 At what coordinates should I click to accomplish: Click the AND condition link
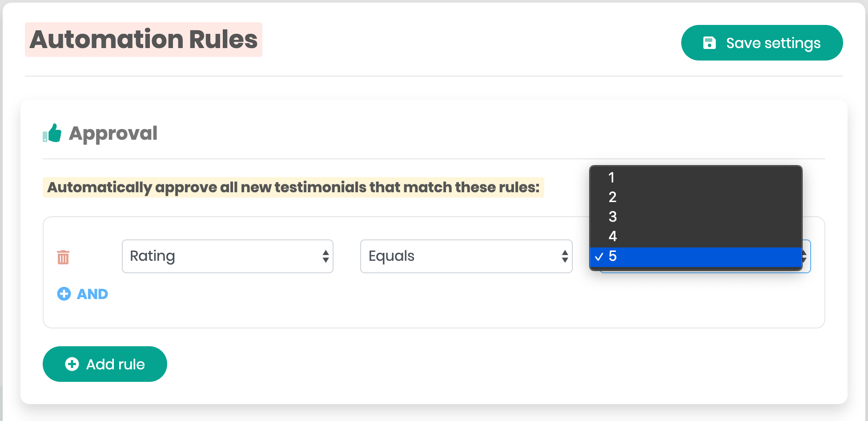tap(92, 294)
